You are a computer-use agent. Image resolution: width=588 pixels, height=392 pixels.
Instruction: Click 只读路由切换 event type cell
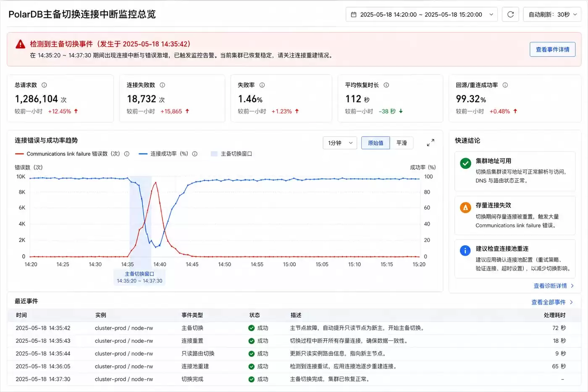[198, 354]
